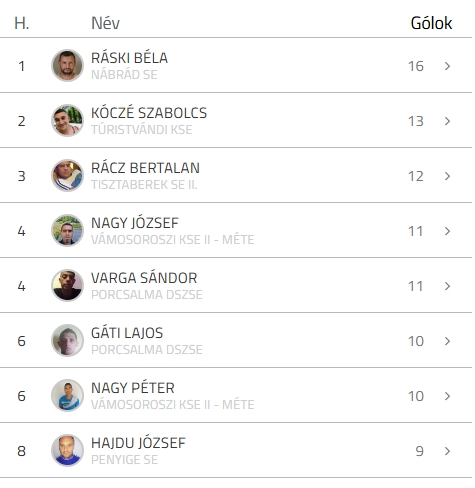Select Varga Sándor's profile picture
The height and width of the screenshot is (488, 475).
[67, 285]
